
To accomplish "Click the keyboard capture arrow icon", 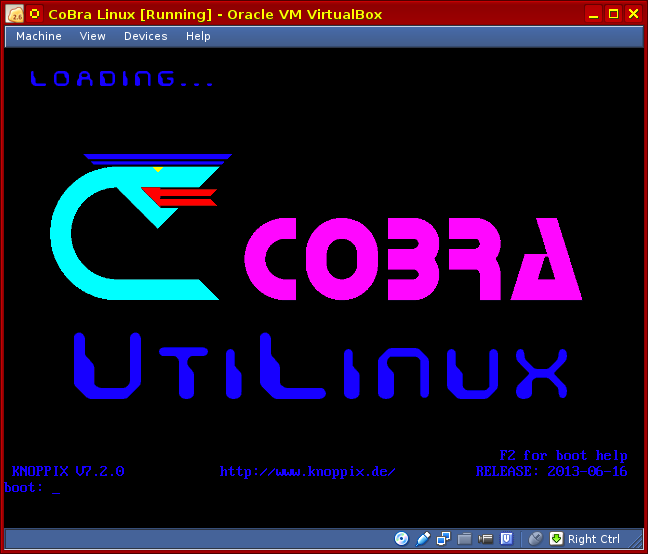I will coord(557,539).
